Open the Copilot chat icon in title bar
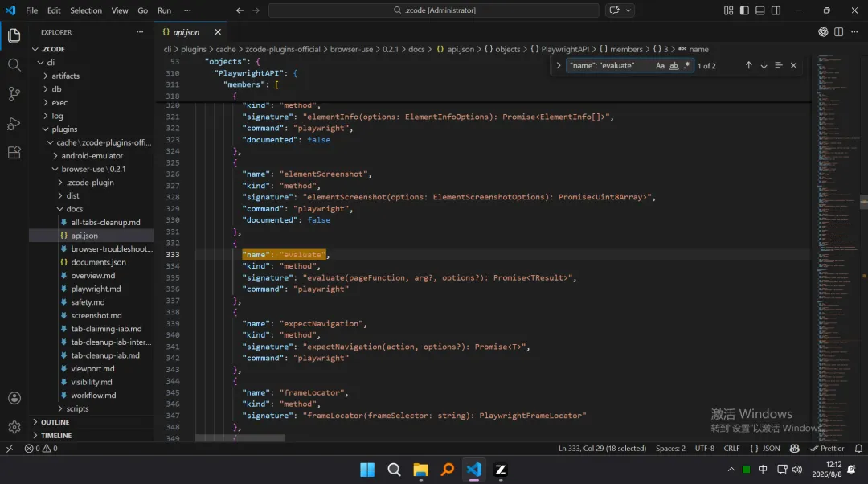Screen dimensions: 868x484 point(614,10)
